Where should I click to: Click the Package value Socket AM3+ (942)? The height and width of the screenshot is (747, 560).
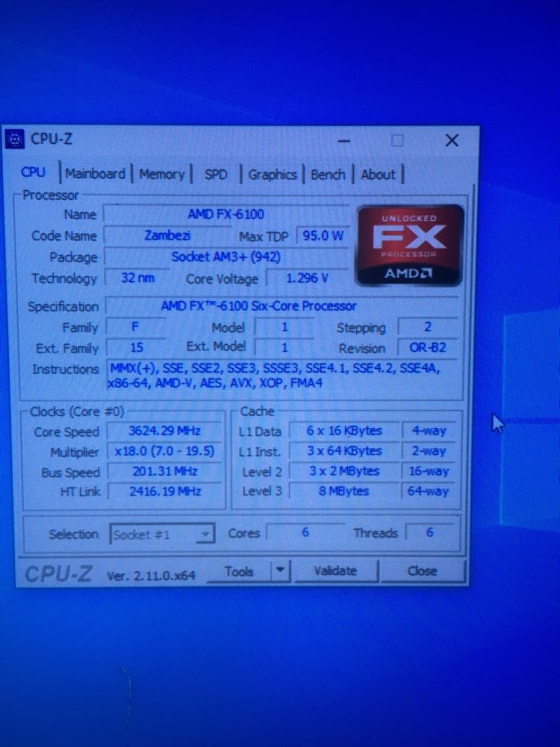click(226, 257)
